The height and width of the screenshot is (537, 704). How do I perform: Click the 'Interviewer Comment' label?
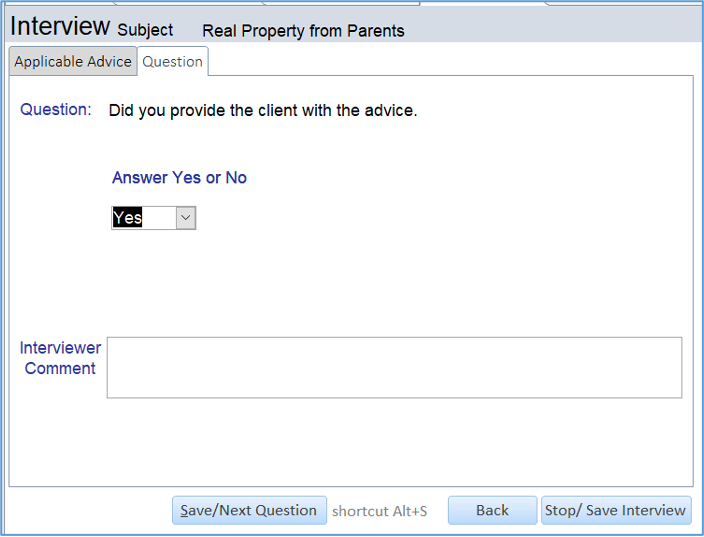(x=60, y=358)
